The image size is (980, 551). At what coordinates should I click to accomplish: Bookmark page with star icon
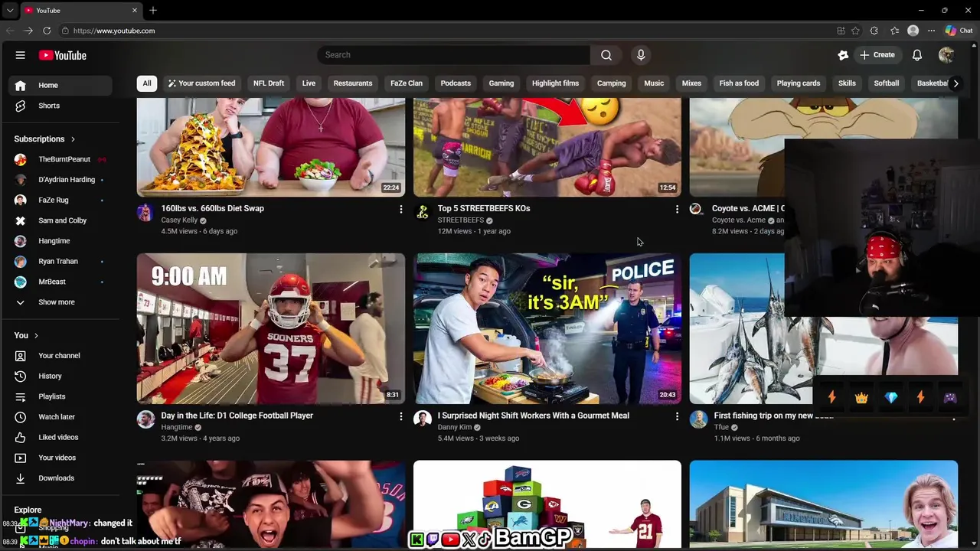855,31
